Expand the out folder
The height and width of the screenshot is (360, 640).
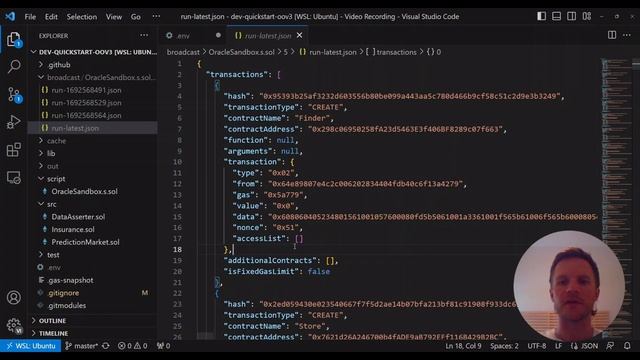pos(94,166)
